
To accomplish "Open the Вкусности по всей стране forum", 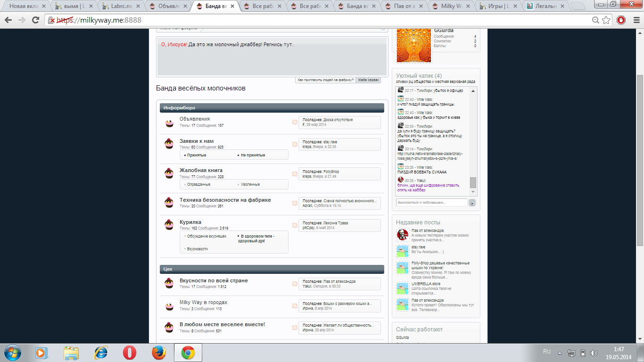I will point(214,280).
